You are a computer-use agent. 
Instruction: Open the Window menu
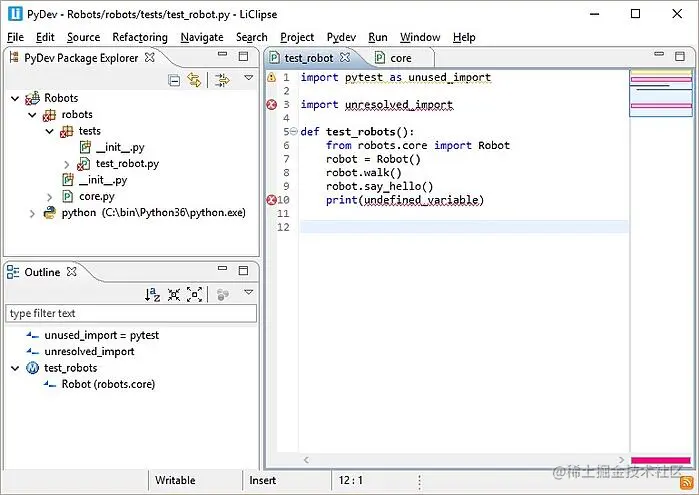coord(420,37)
